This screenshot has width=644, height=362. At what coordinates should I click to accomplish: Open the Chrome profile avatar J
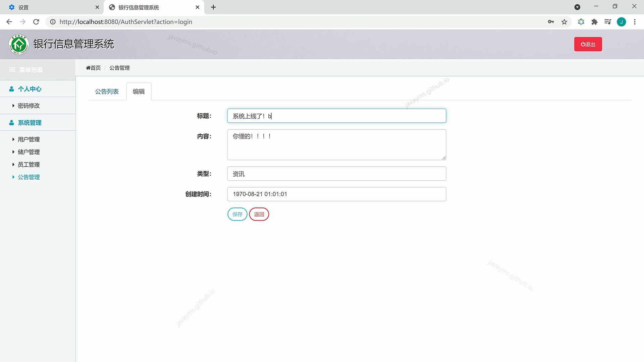[x=621, y=22]
